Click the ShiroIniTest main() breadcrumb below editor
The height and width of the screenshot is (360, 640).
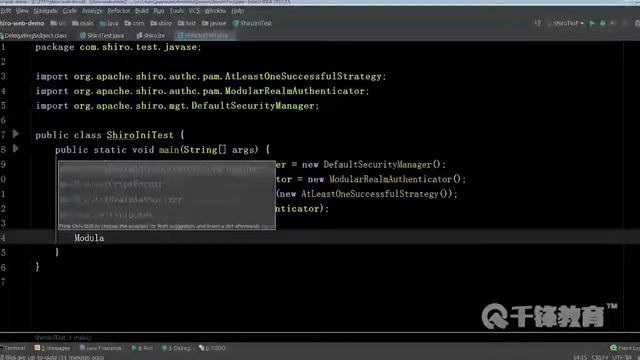pos(63,338)
